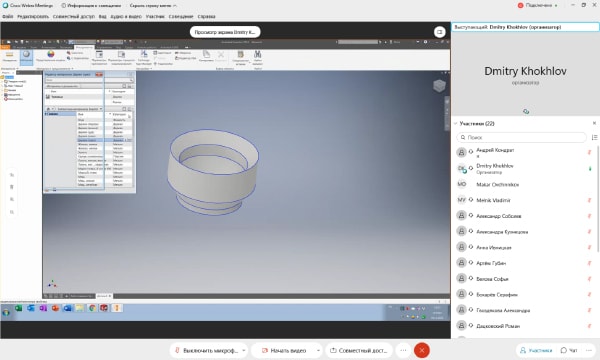The height and width of the screenshot is (360, 600).
Task: Open the Аудио и видео menu
Action: [x=126, y=16]
